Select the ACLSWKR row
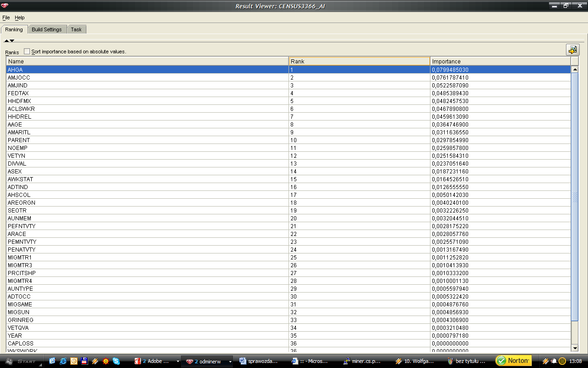Viewport: 588px width, 368px height. click(x=288, y=109)
